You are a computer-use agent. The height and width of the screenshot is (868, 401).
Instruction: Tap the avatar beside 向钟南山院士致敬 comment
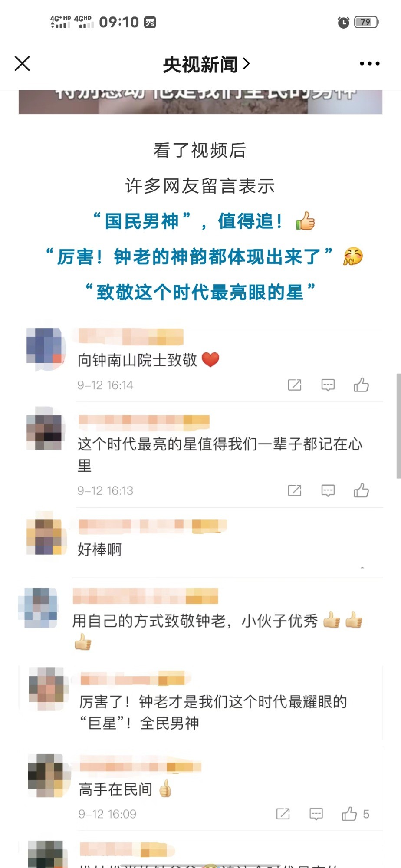click(46, 347)
